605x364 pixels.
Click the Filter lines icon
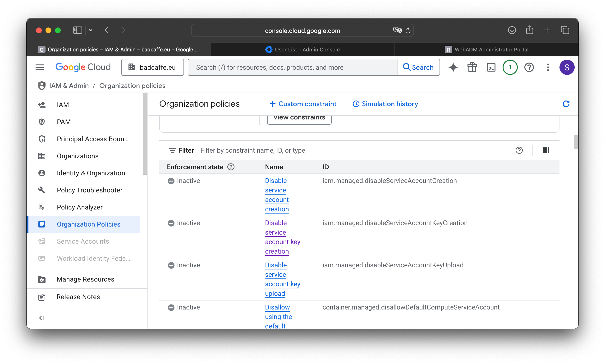[x=172, y=150]
